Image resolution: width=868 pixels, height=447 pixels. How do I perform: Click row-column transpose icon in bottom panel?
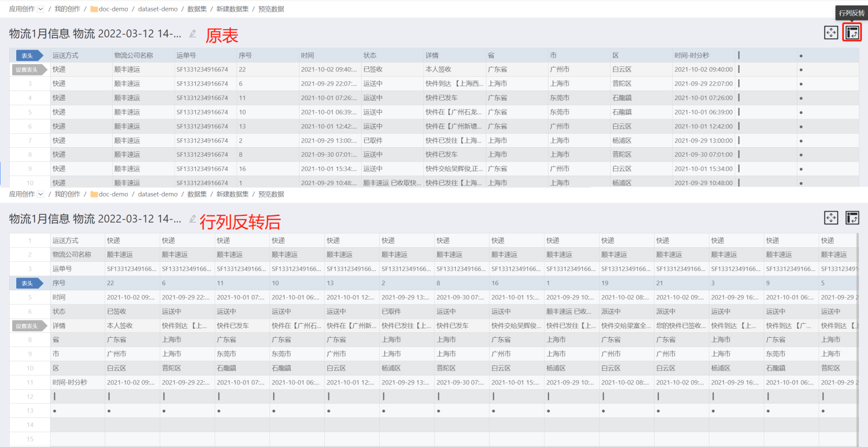[852, 218]
